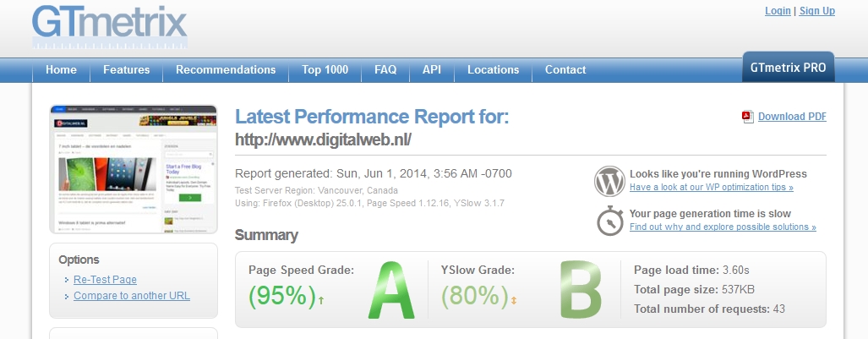868x339 pixels.
Task: Click the tested URL http://www.digitalweb.nl/
Action: tap(323, 139)
